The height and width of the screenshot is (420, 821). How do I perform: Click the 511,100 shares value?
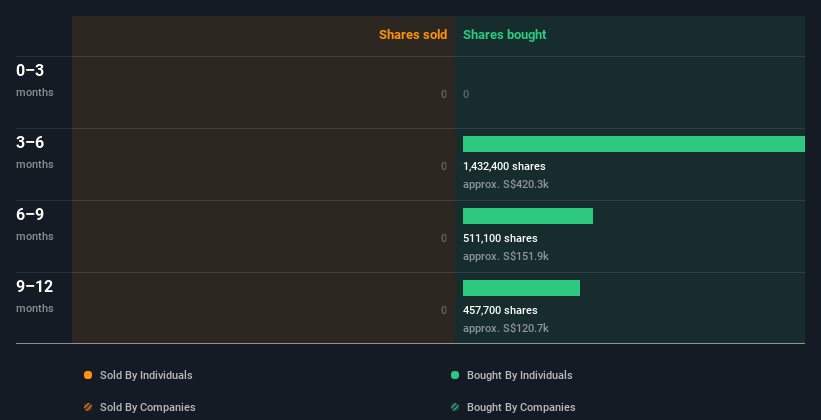(500, 238)
